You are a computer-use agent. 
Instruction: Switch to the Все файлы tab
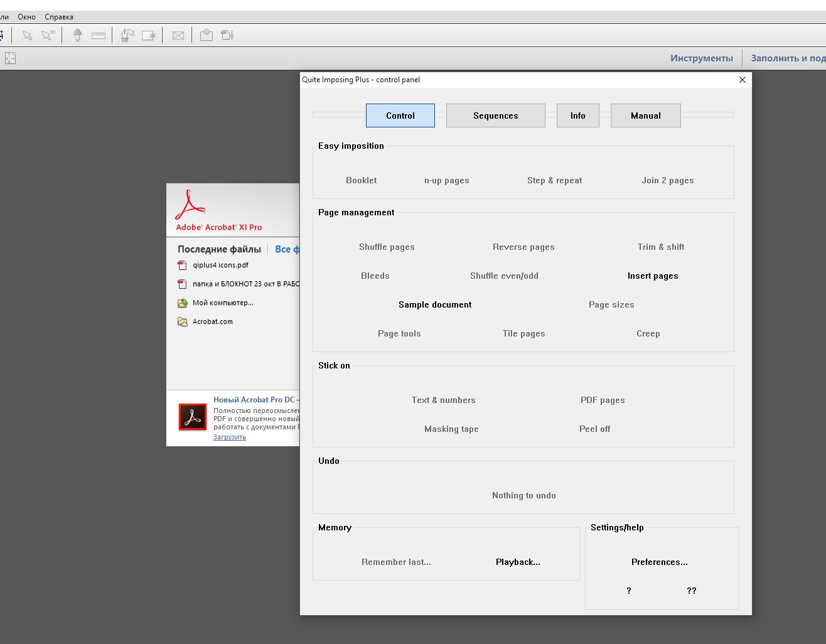point(287,249)
